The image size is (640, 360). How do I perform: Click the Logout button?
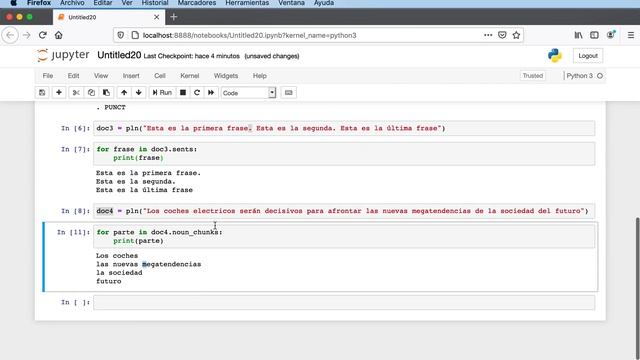tap(588, 56)
